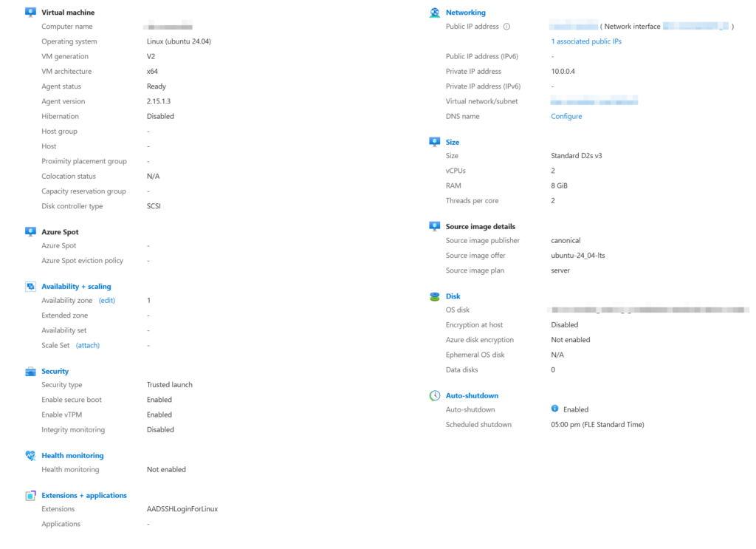Click the Availability + scaling icon

(30, 286)
